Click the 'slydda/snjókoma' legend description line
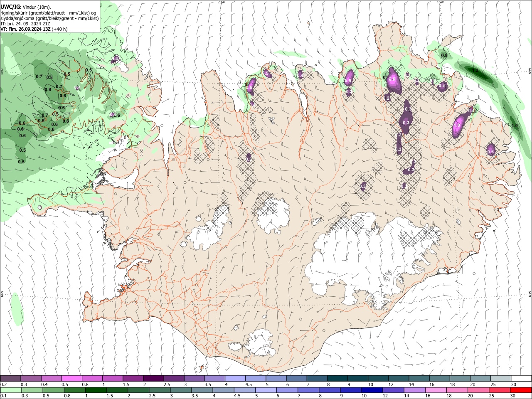The image size is (532, 399). pyautogui.click(x=49, y=18)
